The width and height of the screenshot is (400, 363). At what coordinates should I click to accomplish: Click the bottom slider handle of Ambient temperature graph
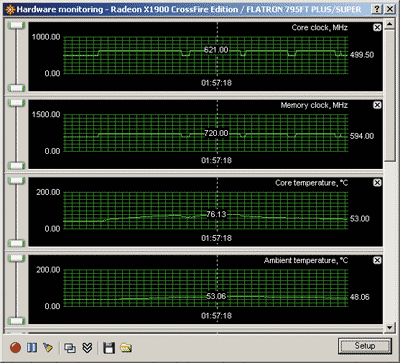(x=16, y=321)
